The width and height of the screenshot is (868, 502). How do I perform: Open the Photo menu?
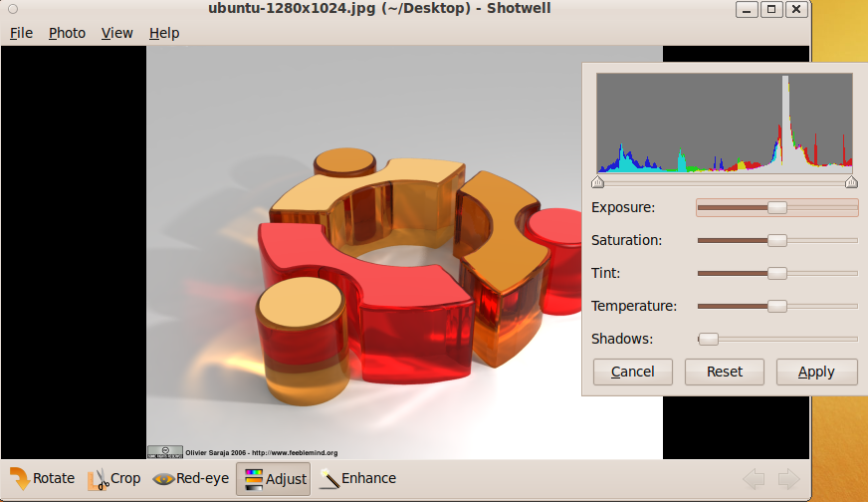67,33
